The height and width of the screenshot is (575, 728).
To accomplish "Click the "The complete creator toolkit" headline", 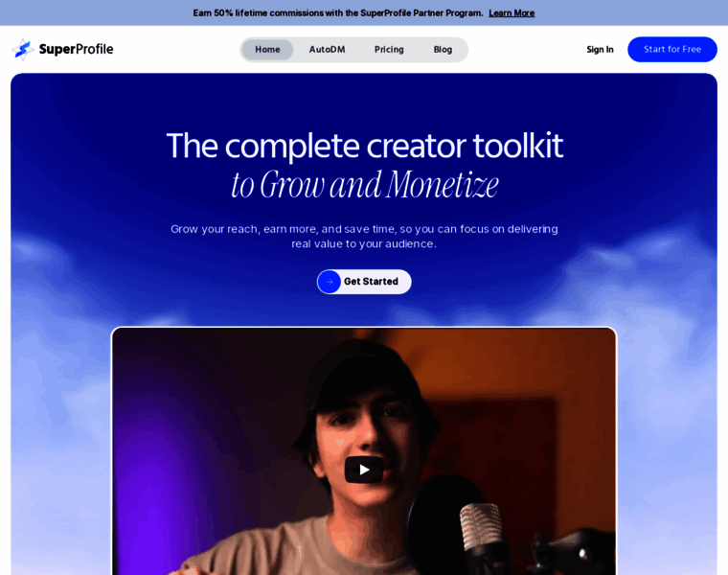I will point(364,146).
